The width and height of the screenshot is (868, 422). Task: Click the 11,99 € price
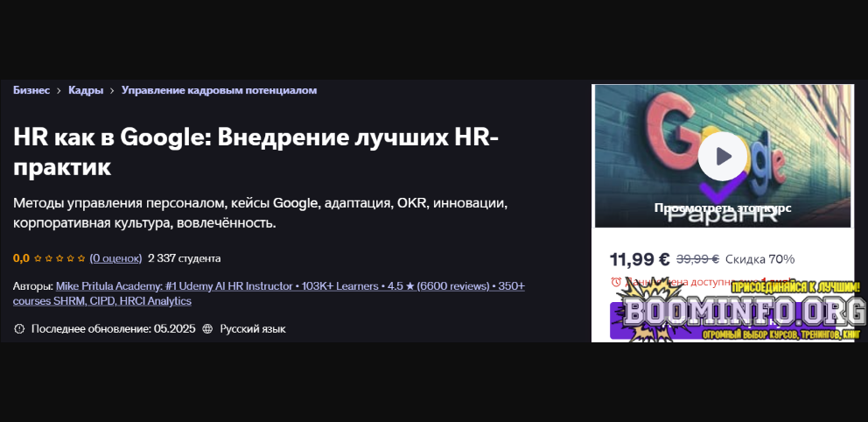[x=640, y=259]
